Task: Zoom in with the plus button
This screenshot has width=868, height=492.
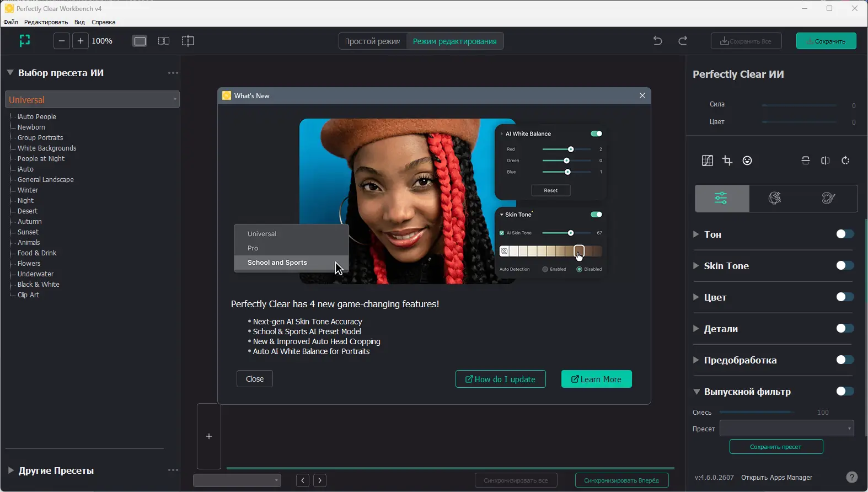Action: click(x=81, y=41)
